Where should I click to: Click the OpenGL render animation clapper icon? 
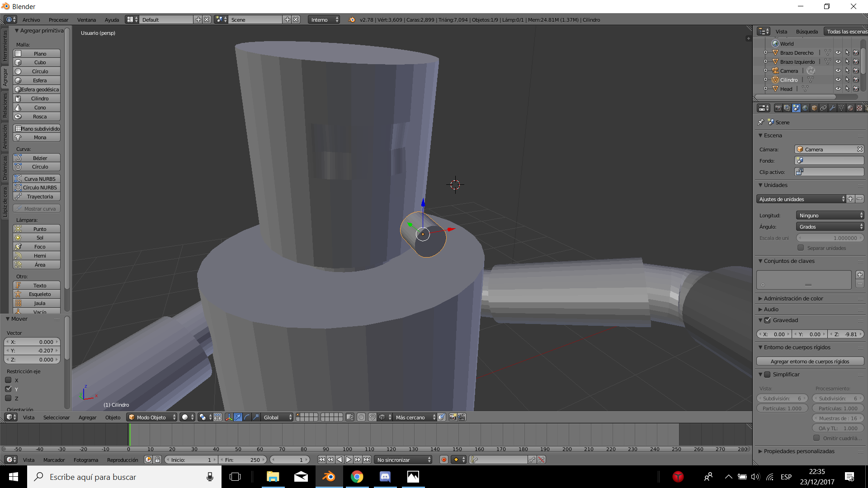(462, 417)
